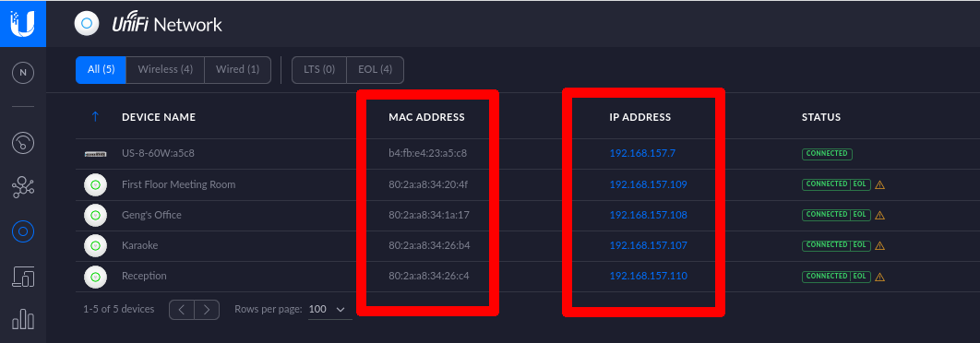This screenshot has height=343, width=980.
Task: Toggle sort order arrow by Device Name
Action: (x=95, y=117)
